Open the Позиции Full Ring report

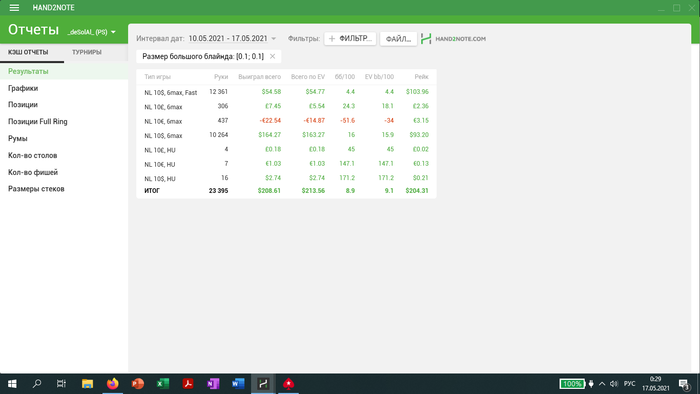pos(38,121)
